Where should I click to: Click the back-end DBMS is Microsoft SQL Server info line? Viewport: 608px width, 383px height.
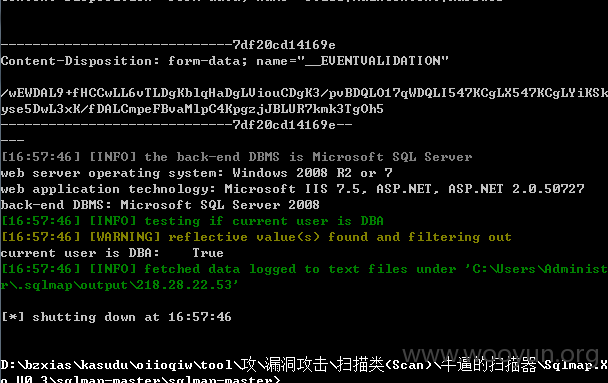tap(237, 157)
